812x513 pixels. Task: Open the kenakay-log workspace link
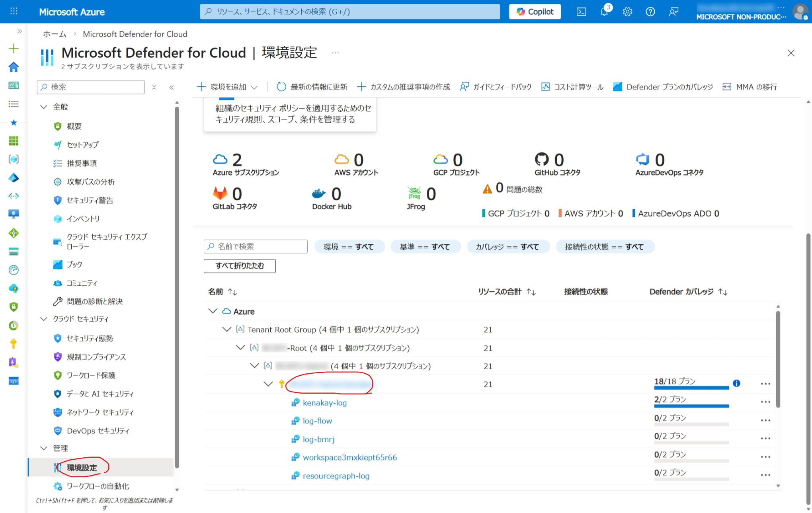pyautogui.click(x=325, y=402)
